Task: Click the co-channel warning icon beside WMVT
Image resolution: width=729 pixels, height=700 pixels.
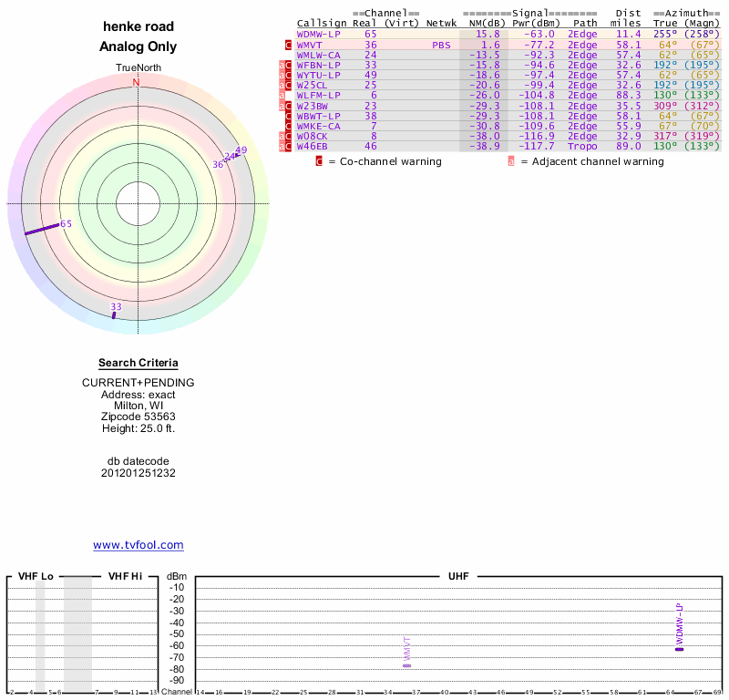Action: 288,45
